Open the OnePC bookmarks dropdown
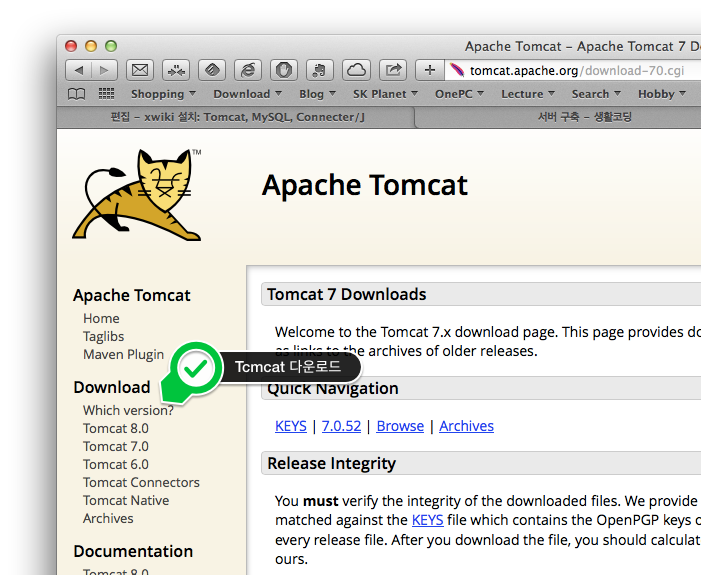 (459, 94)
